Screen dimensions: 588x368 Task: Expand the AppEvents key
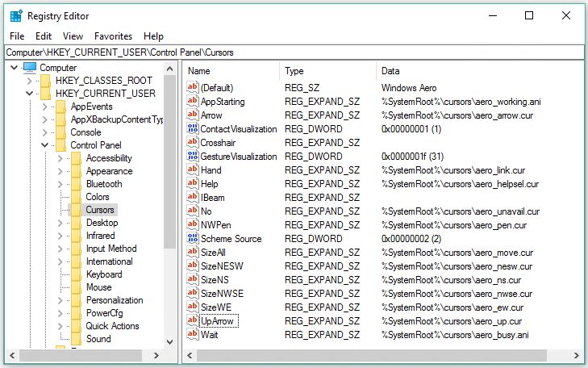pyautogui.click(x=44, y=107)
